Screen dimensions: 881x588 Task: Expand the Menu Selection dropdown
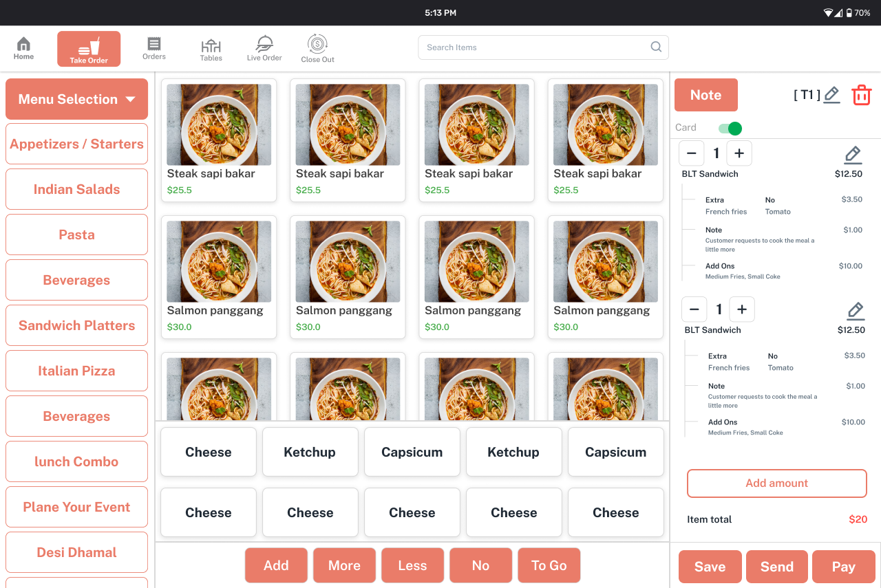click(76, 99)
